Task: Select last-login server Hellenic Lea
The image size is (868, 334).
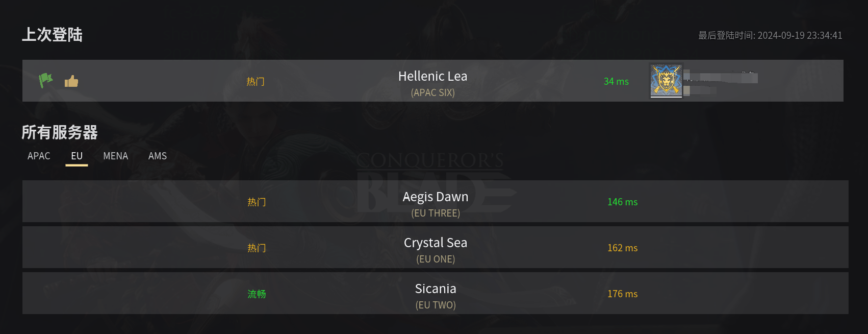Action: click(432, 77)
